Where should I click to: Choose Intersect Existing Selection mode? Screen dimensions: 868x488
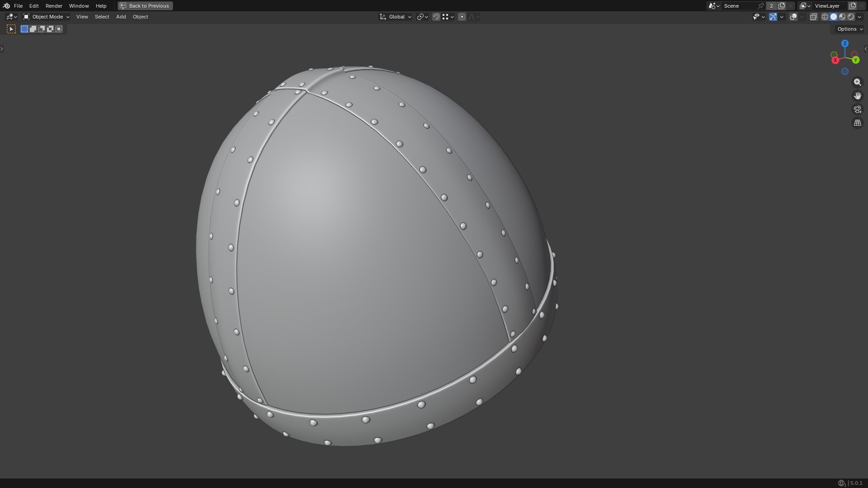point(59,29)
